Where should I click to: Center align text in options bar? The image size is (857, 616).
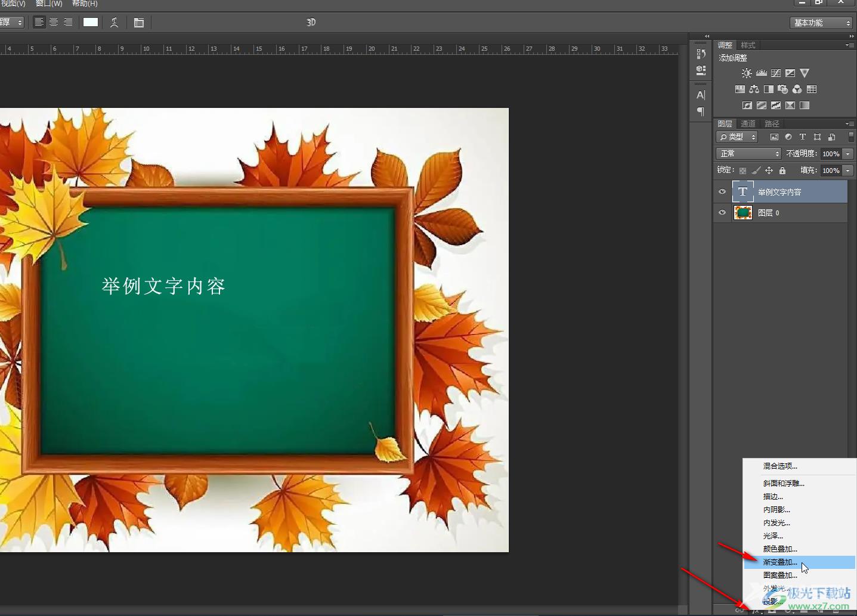pyautogui.click(x=54, y=22)
